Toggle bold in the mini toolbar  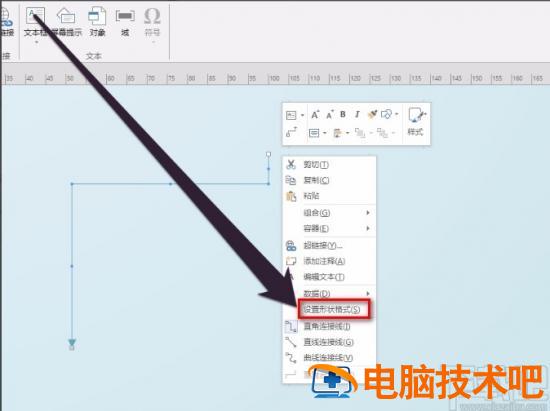[x=343, y=114]
